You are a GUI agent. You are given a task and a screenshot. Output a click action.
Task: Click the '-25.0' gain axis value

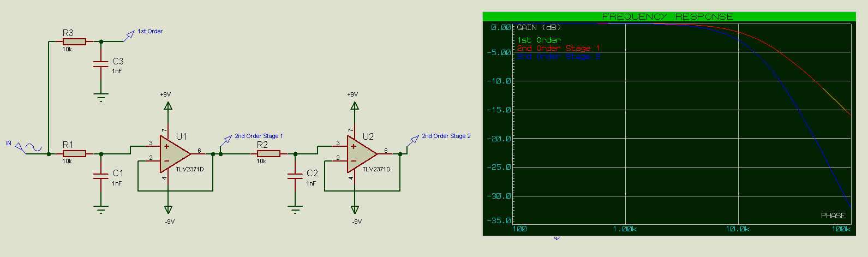499,167
